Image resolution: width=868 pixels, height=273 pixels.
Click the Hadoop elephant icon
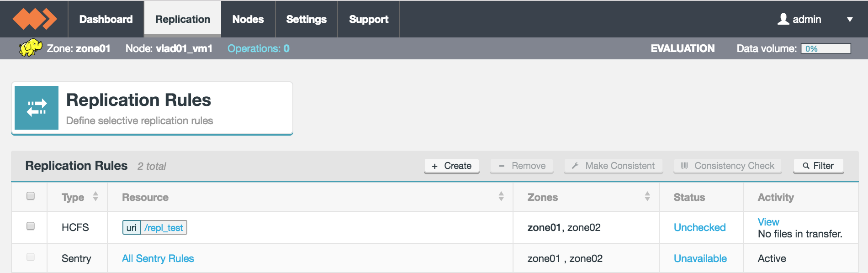[x=31, y=47]
